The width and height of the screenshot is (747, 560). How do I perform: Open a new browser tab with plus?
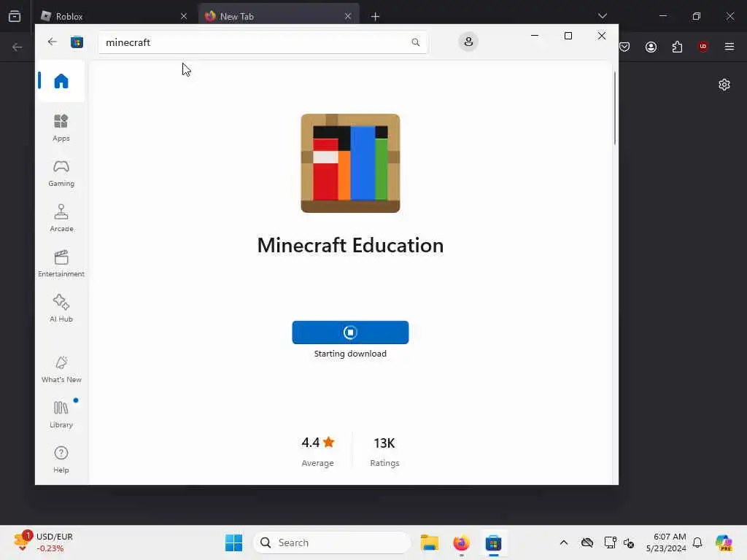click(376, 17)
